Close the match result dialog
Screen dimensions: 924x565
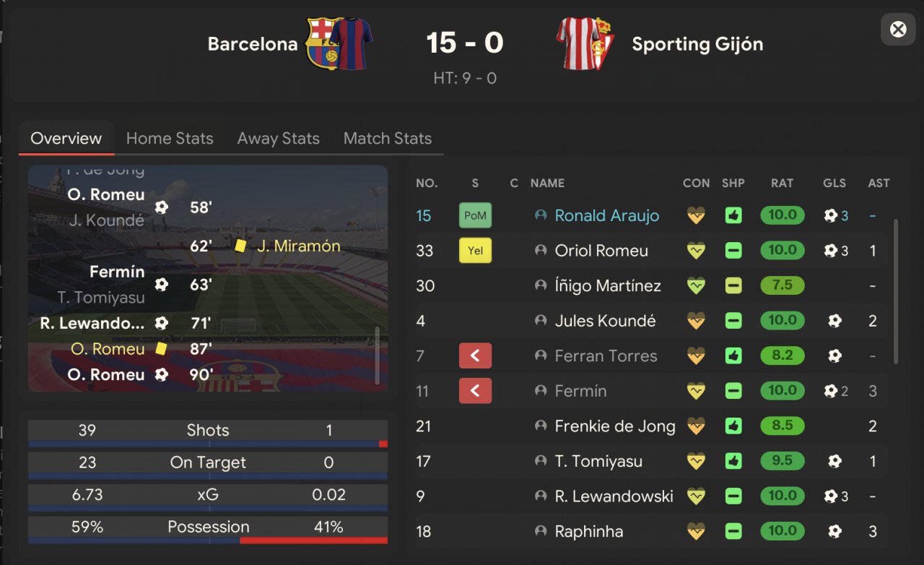point(898,30)
